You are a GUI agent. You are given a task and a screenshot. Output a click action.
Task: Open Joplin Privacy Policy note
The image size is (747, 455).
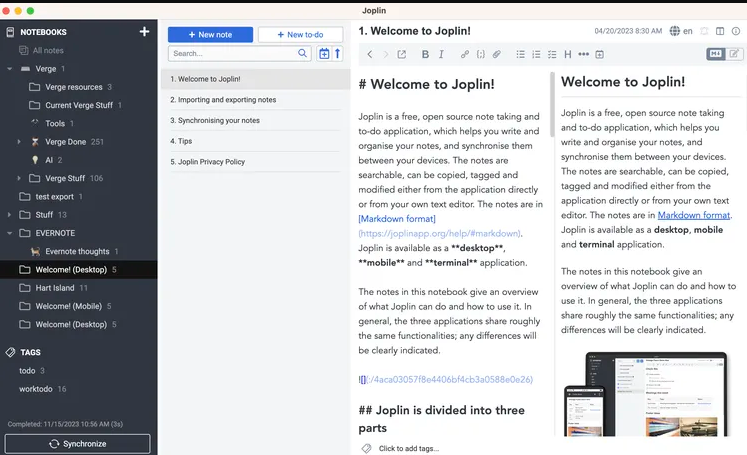255,162
